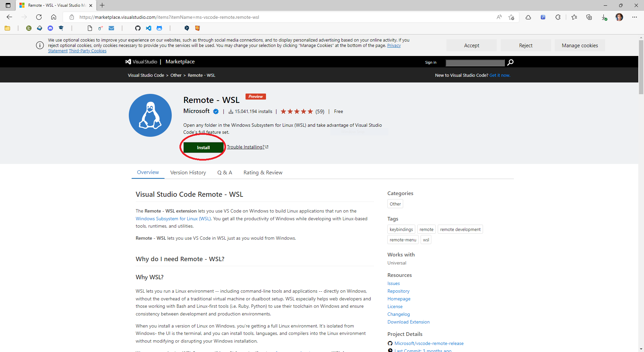Select the Other category tag
The image size is (644, 352).
395,204
